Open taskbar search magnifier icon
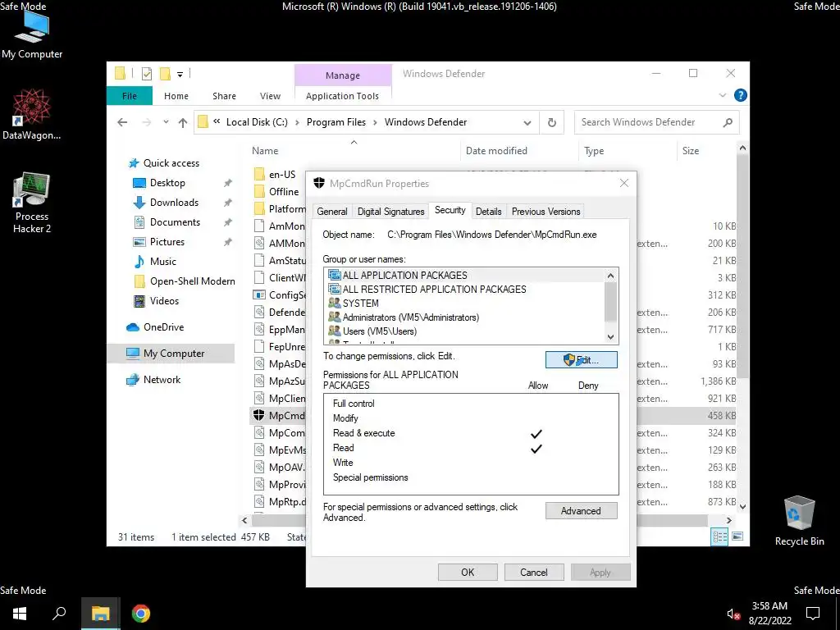 coord(59,613)
